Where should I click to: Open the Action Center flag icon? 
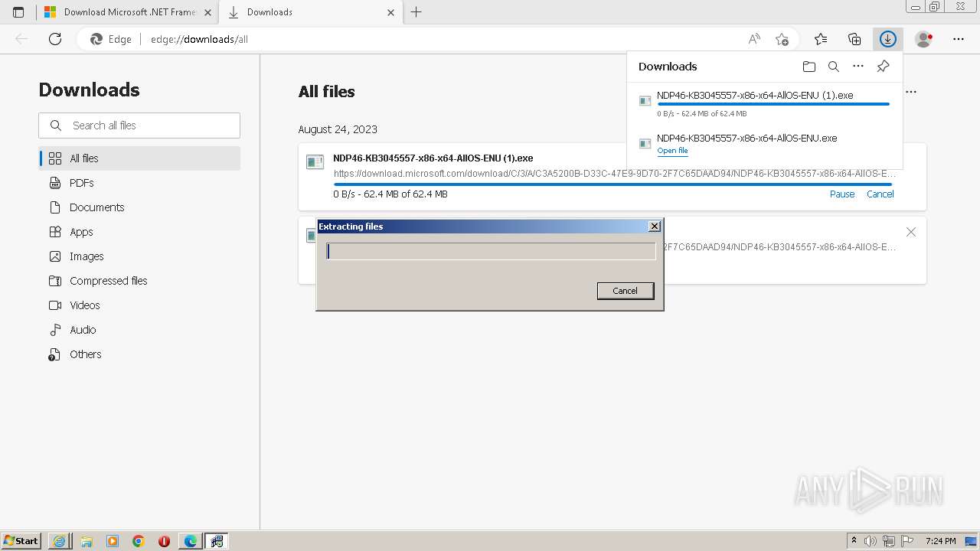click(x=907, y=541)
